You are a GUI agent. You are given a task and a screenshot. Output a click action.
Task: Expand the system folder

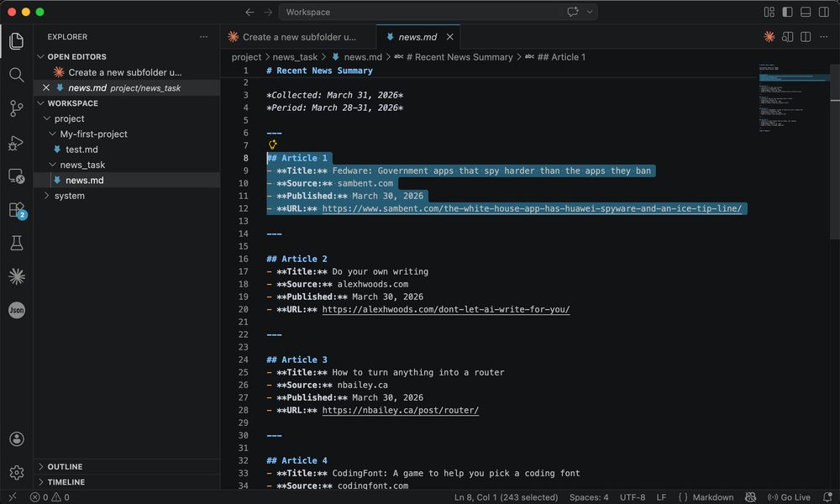point(69,196)
